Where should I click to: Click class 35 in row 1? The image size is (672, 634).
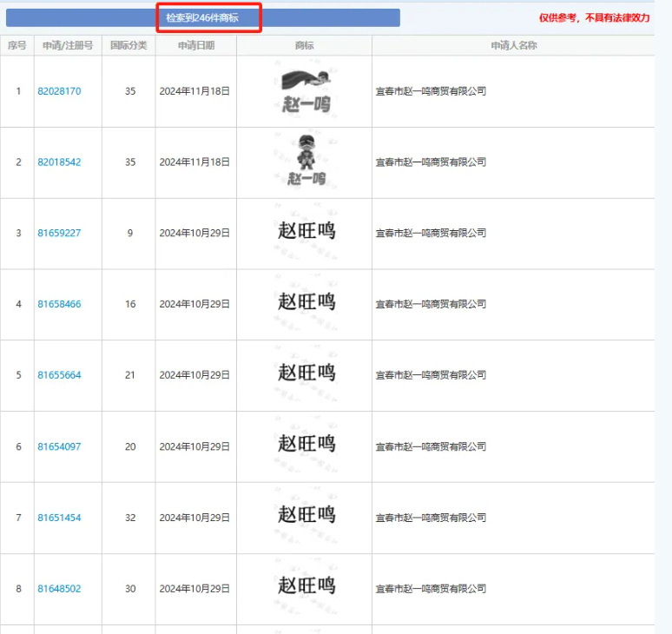coord(130,91)
